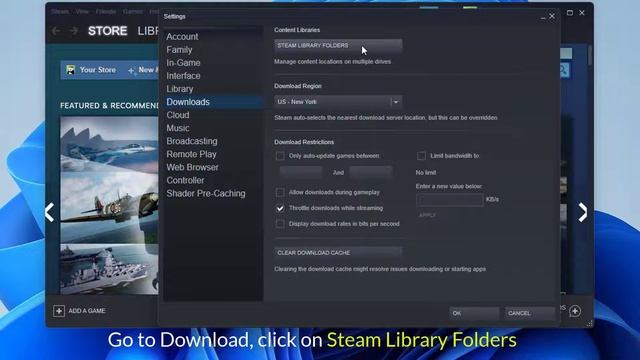Open featured jet fighter game image
Viewport: 640px width, 360px height.
tap(109, 143)
